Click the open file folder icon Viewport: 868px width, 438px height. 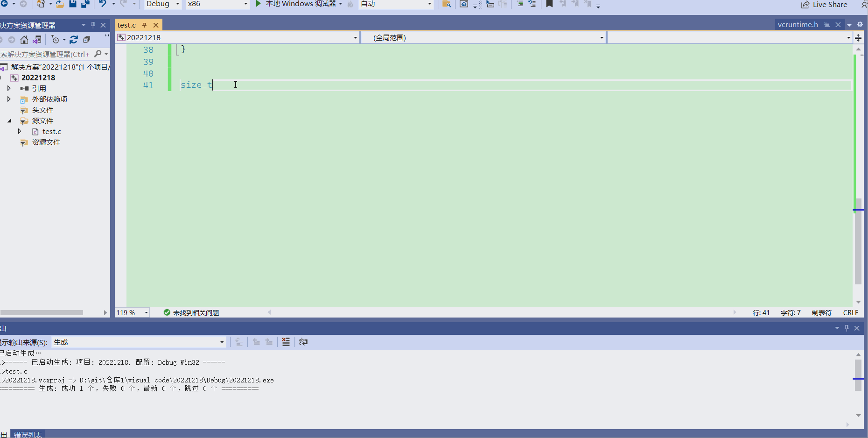pyautogui.click(x=60, y=4)
